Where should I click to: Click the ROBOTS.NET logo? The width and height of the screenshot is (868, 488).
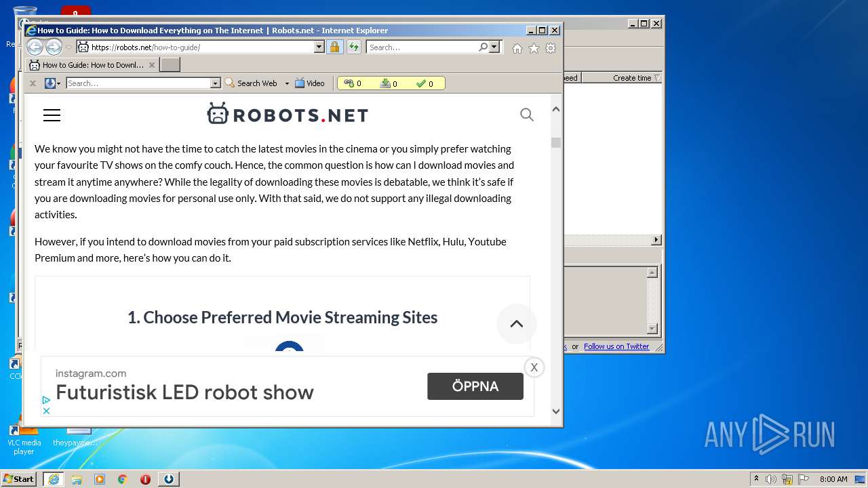(x=288, y=115)
